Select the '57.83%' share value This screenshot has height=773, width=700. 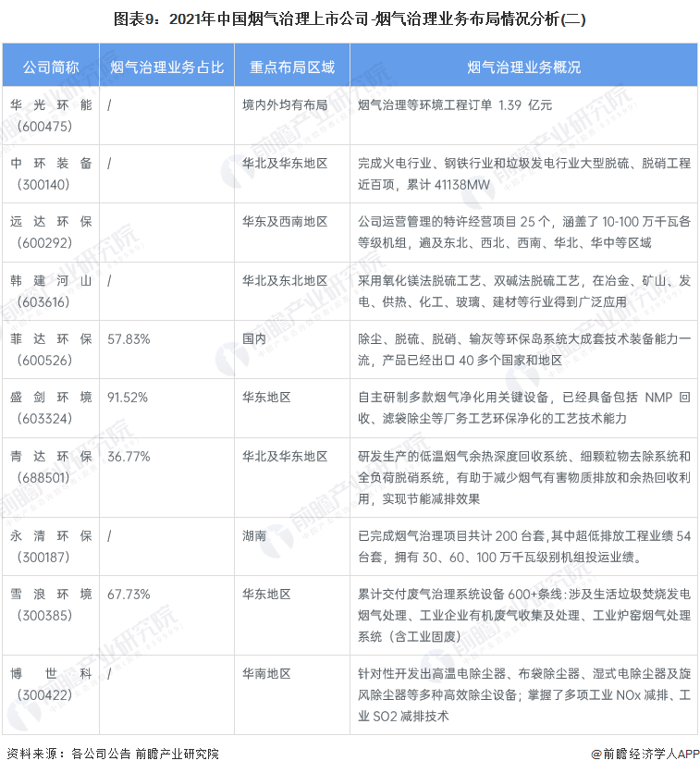(x=129, y=339)
